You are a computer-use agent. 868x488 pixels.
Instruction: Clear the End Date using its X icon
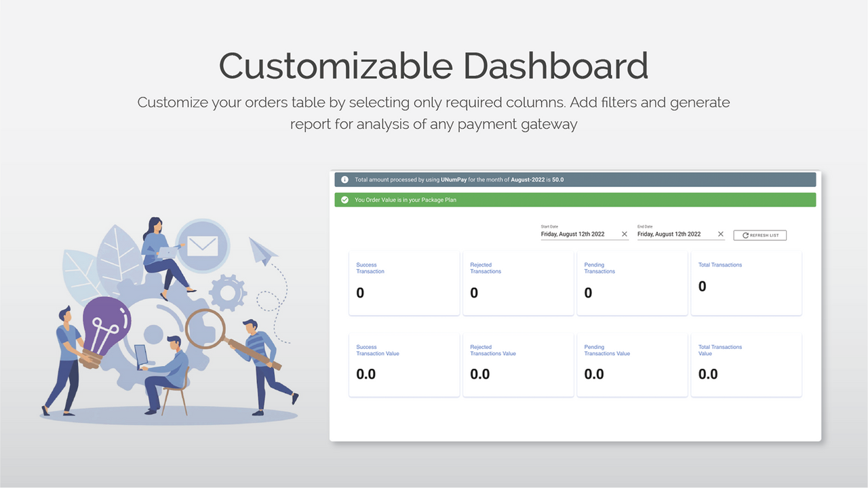point(721,234)
